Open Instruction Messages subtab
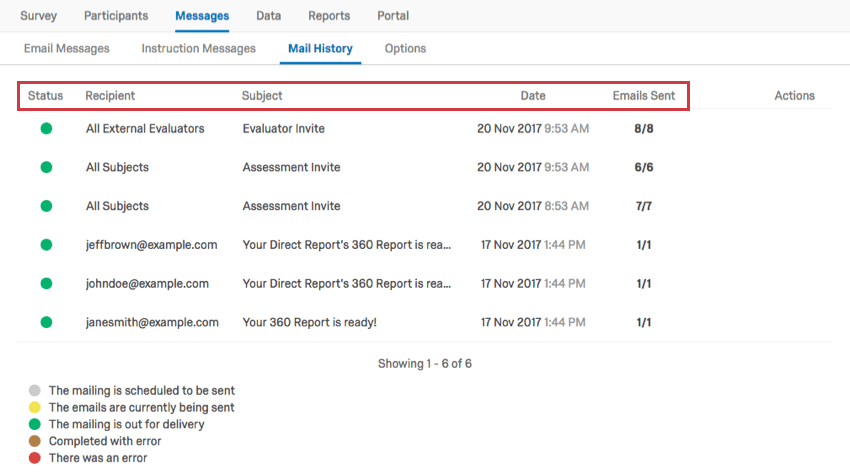Screen dimensions: 850x475 click(x=198, y=48)
